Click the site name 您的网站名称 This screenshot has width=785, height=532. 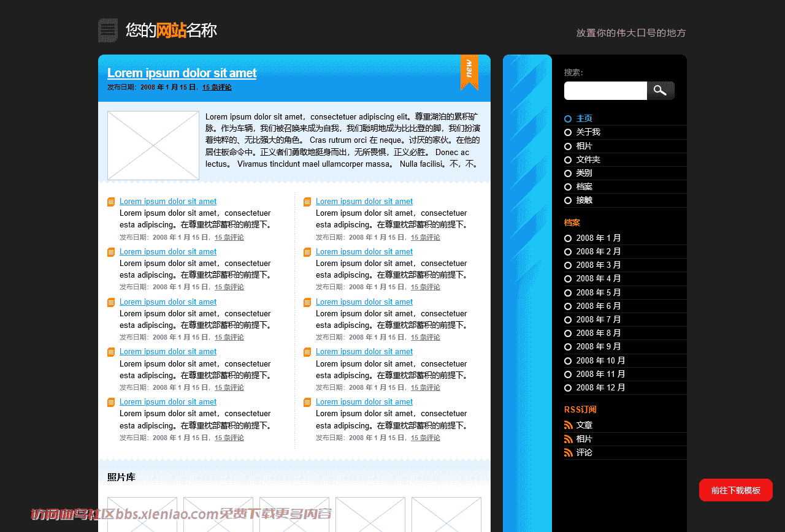171,30
